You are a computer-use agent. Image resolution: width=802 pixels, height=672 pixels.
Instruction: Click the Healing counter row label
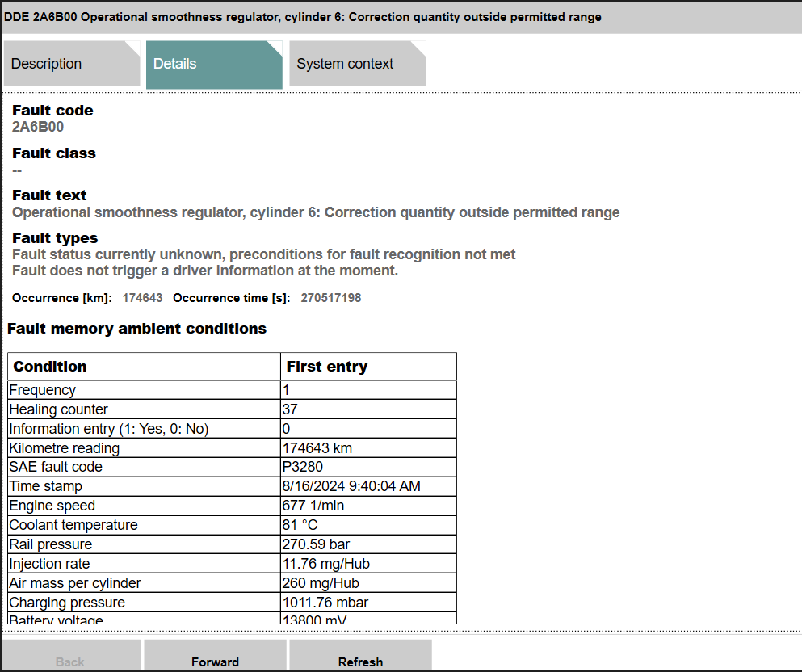pos(58,409)
